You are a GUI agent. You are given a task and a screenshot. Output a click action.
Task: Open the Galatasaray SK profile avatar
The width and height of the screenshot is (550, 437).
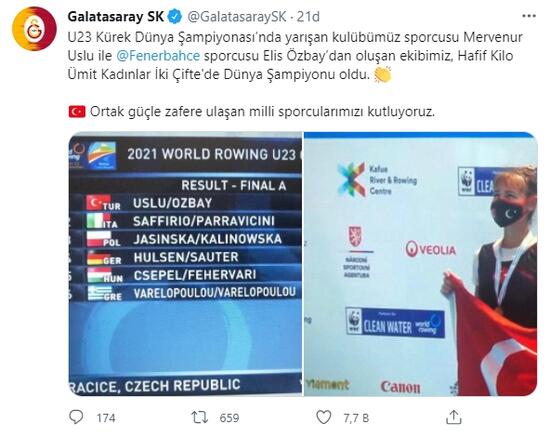tap(34, 29)
